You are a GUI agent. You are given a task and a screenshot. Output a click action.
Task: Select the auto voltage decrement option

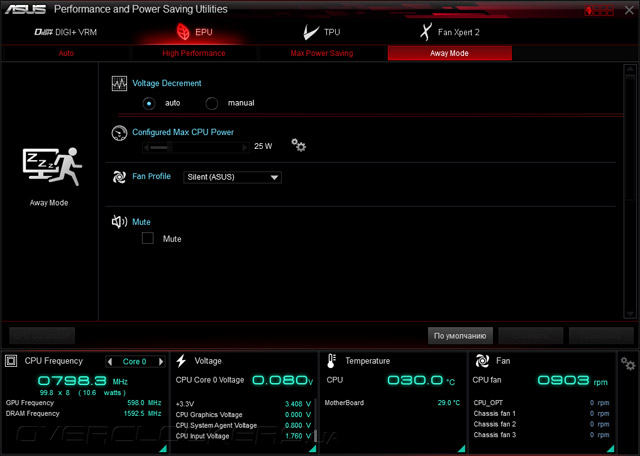coord(149,103)
